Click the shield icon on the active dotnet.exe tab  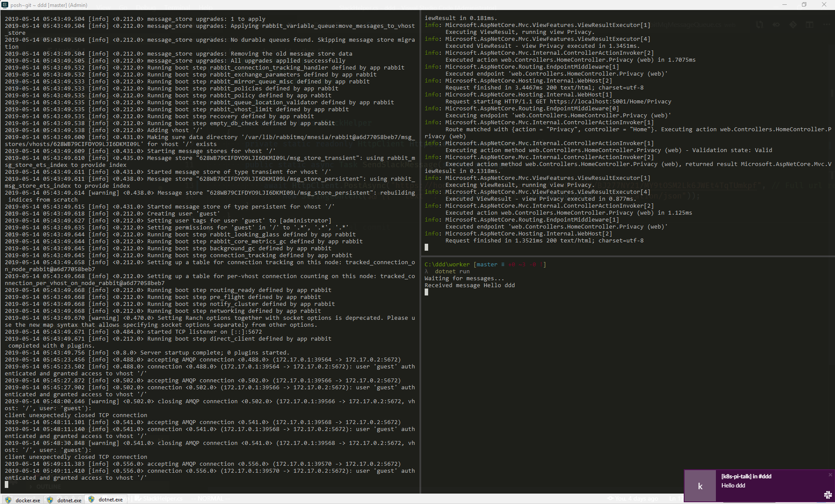click(x=91, y=500)
